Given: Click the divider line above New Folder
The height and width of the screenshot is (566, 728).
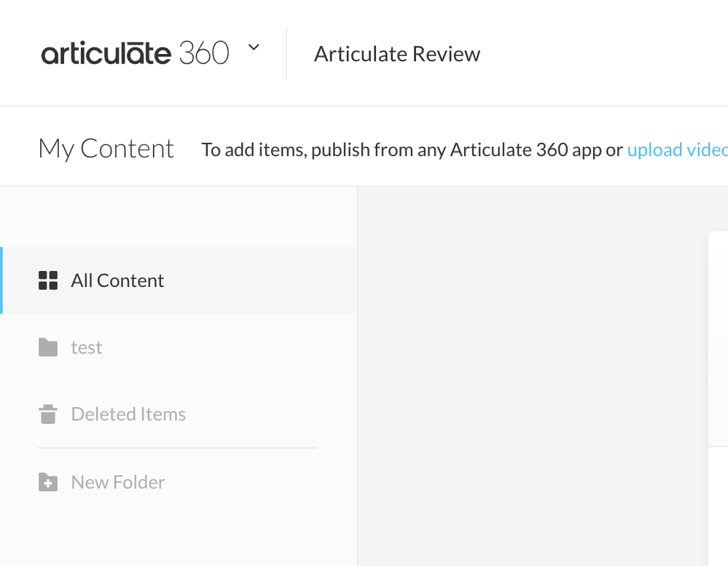Looking at the screenshot, I should (177, 448).
